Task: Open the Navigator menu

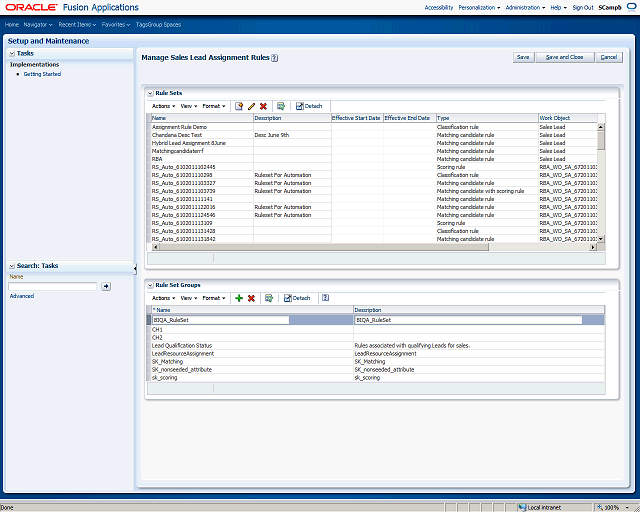Action: 38,24
